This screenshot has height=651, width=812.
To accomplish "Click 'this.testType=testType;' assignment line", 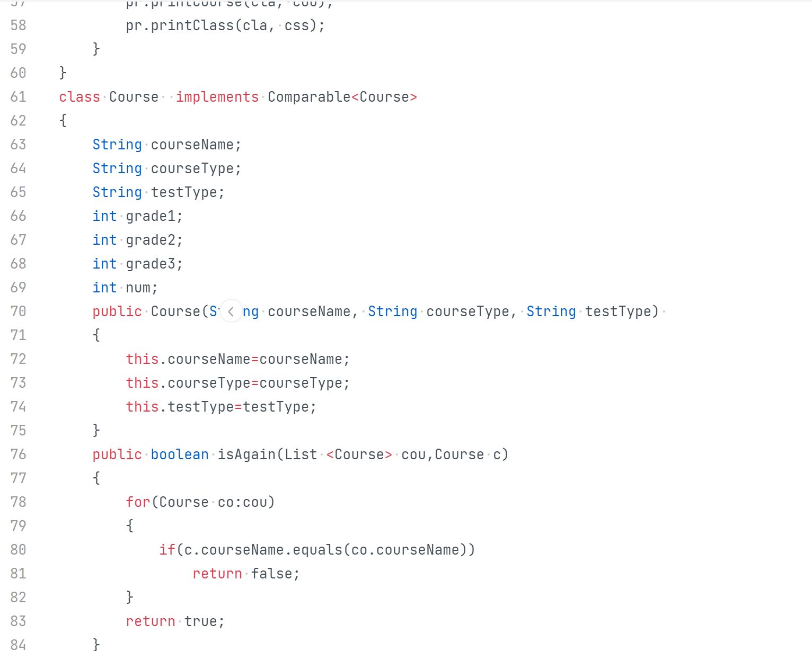I will 220,407.
